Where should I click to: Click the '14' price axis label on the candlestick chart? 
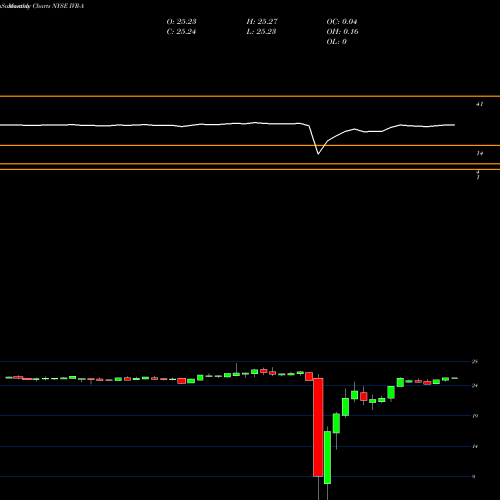[x=475, y=446]
